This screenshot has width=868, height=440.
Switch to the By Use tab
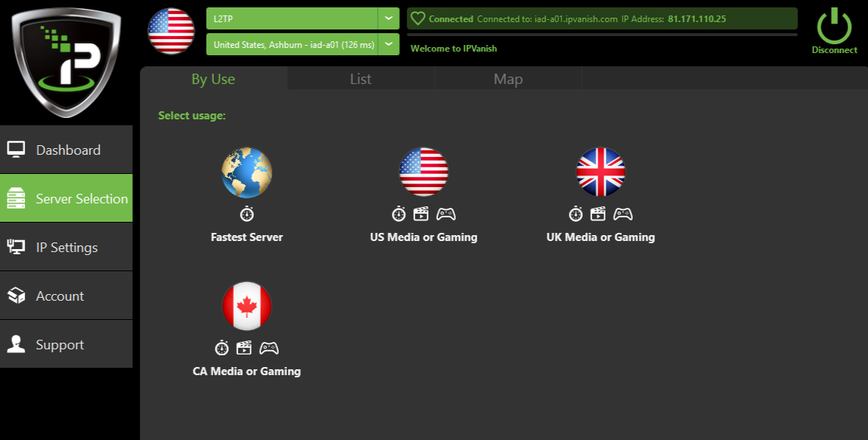coord(213,79)
